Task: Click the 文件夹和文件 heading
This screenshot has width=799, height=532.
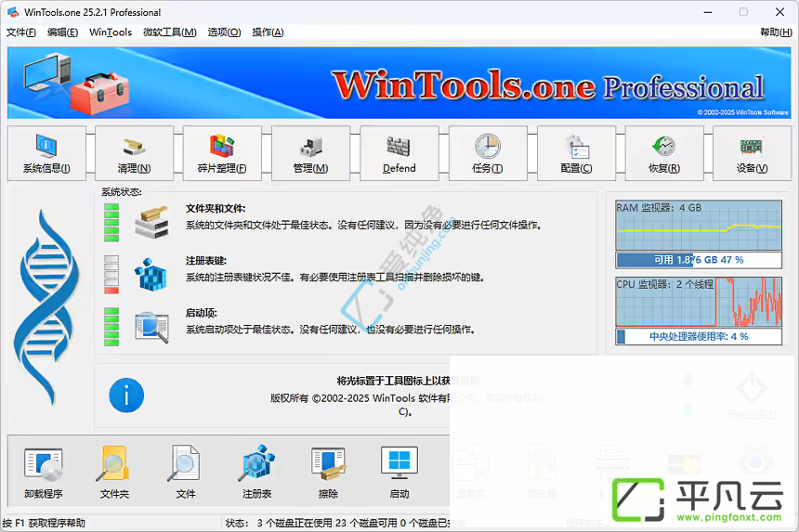Action: coord(216,208)
